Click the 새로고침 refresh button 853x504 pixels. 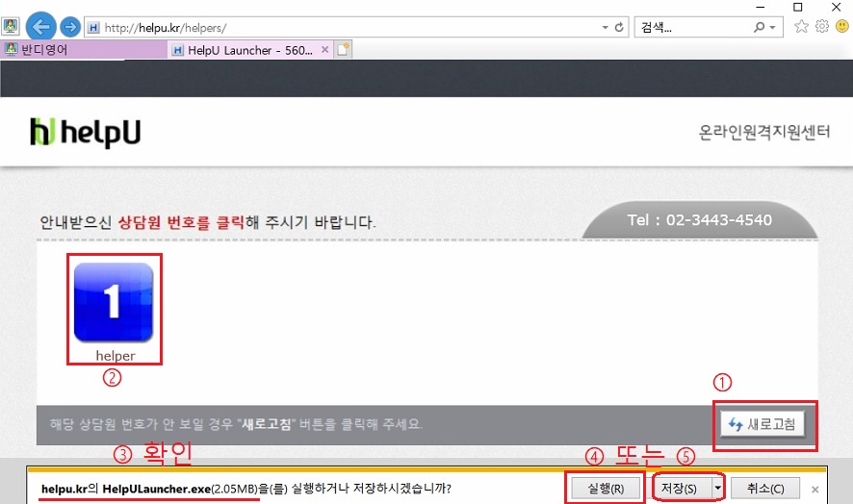coord(763,424)
